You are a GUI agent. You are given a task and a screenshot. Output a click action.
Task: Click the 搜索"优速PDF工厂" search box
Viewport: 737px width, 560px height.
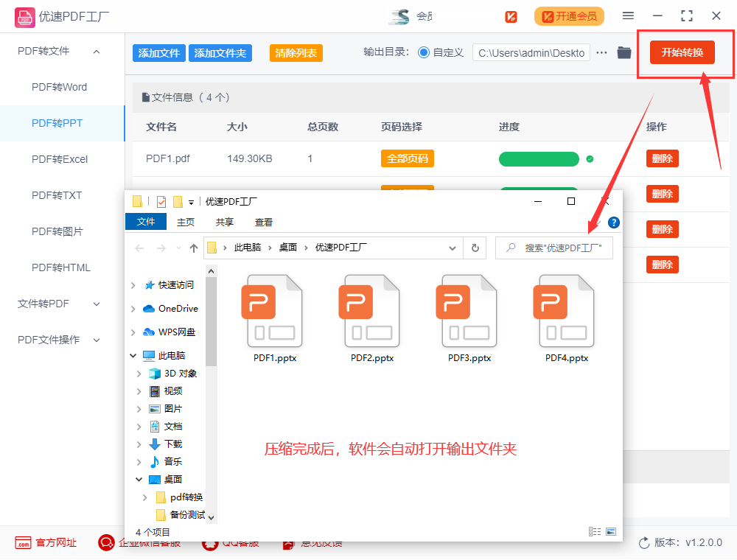(554, 248)
